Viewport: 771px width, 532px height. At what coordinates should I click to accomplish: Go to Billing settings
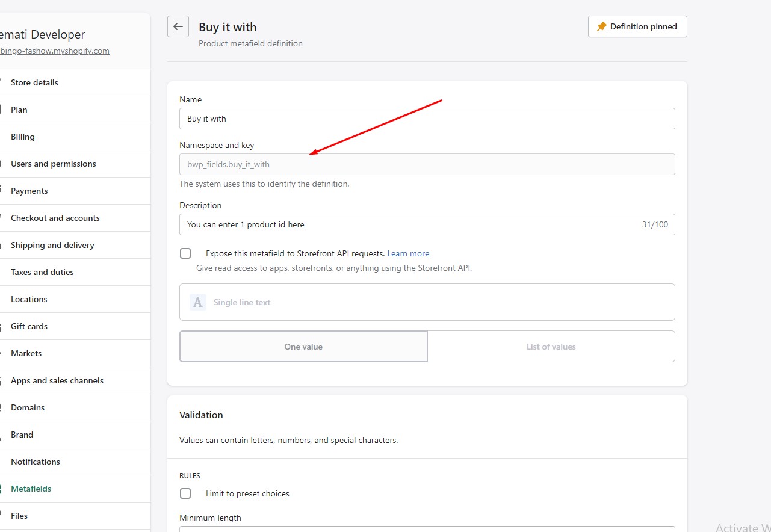click(23, 137)
